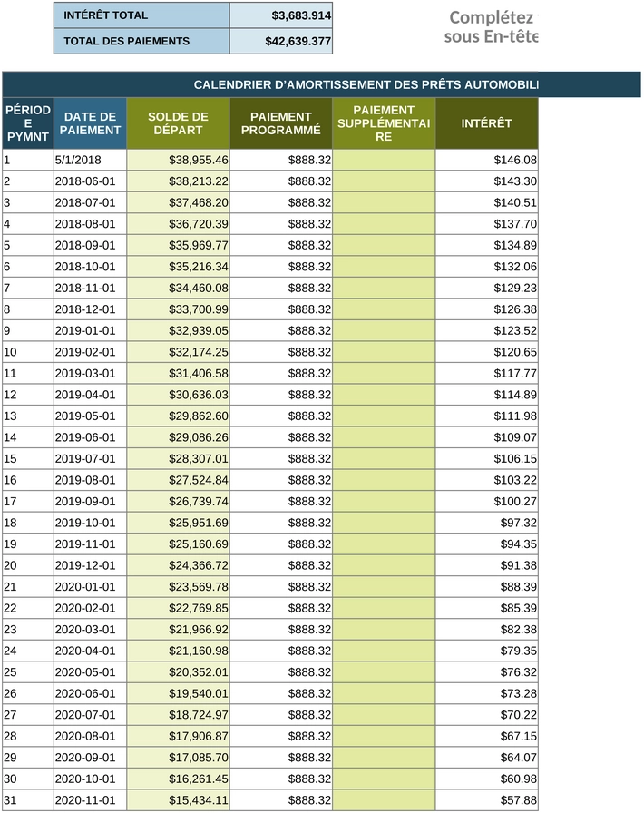Screen dimensions: 644x813
Task: Click the date cell 2018-11-01
Action: coord(90,288)
